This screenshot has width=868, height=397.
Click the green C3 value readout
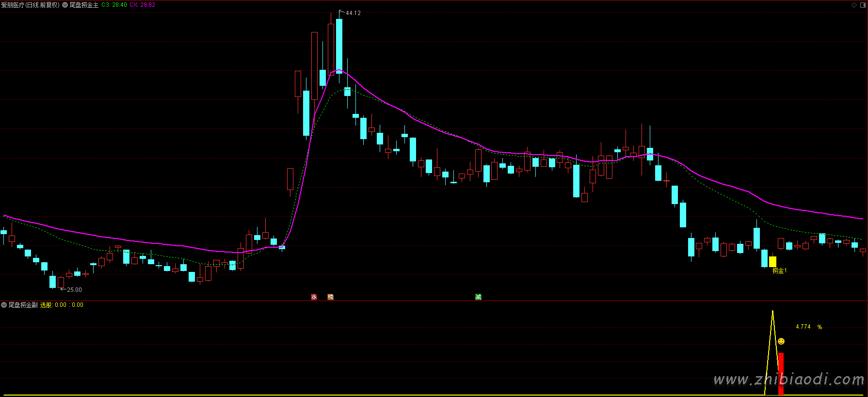(114, 5)
